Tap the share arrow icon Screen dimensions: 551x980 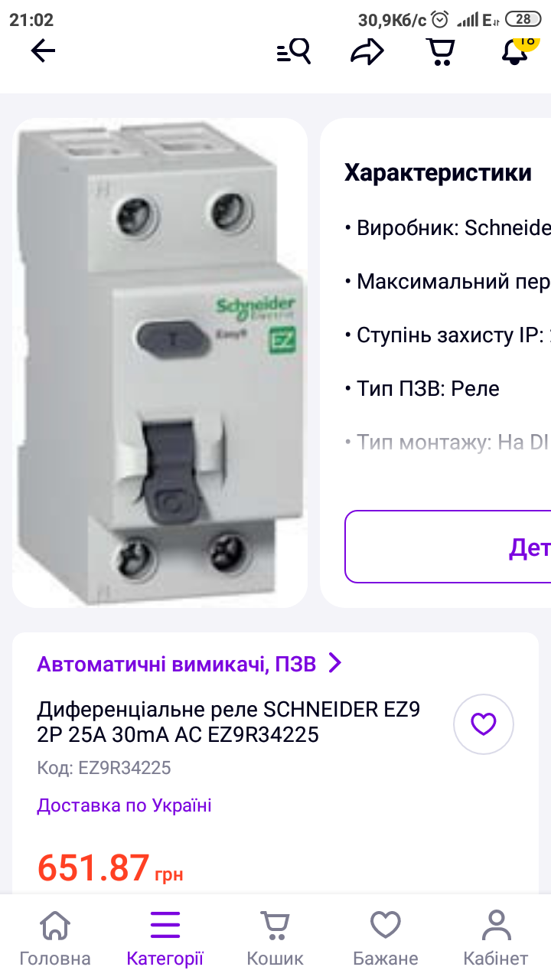click(x=367, y=51)
